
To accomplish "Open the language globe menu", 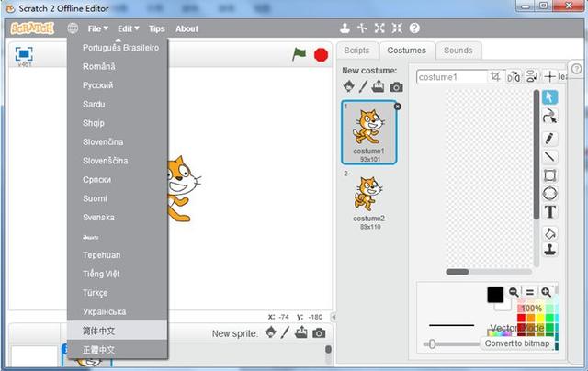I will (73, 28).
